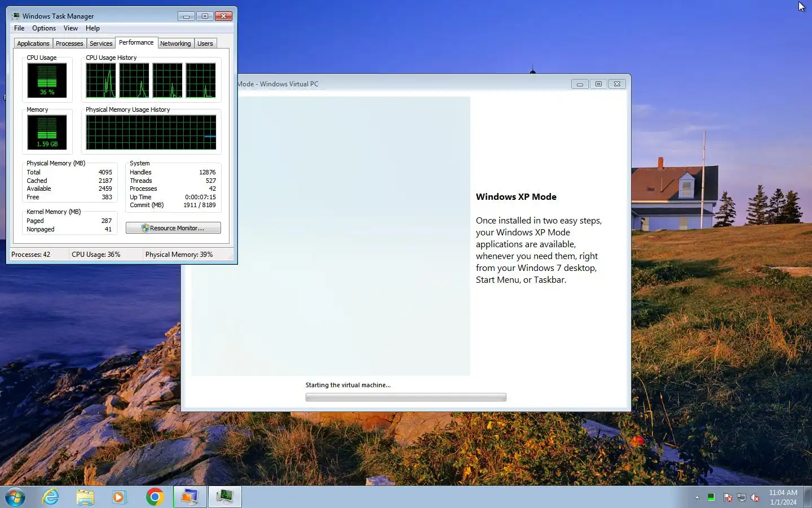Click the Starting the virtual machine progress bar
This screenshot has width=812, height=508.
(x=405, y=397)
